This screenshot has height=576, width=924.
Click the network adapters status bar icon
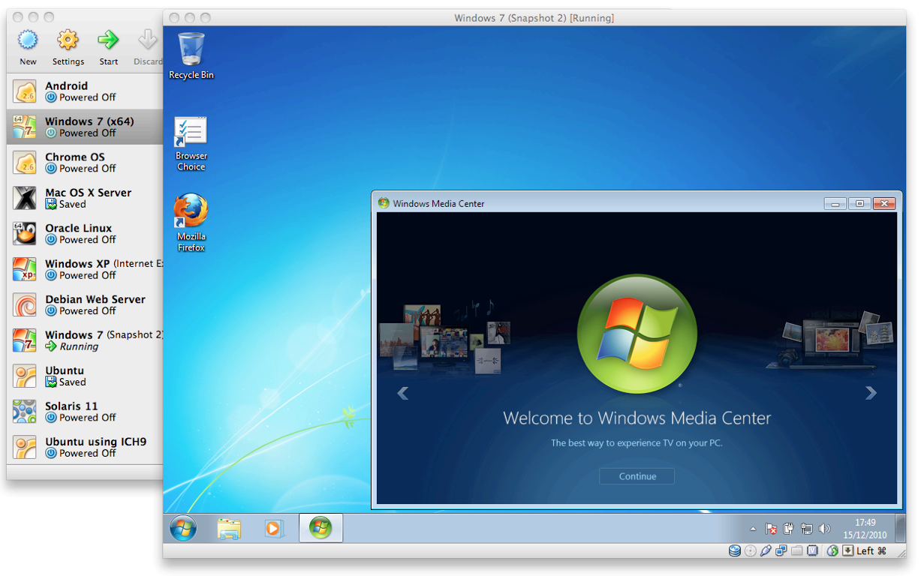781,551
